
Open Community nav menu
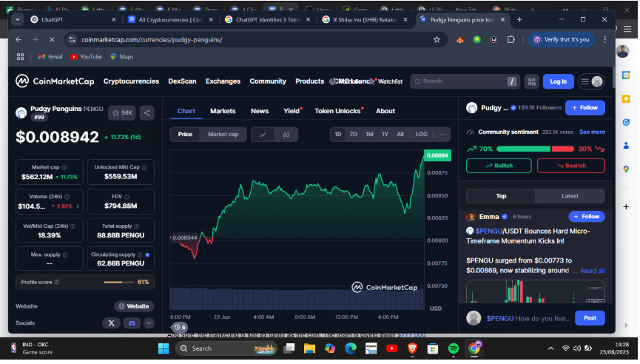[x=268, y=81]
